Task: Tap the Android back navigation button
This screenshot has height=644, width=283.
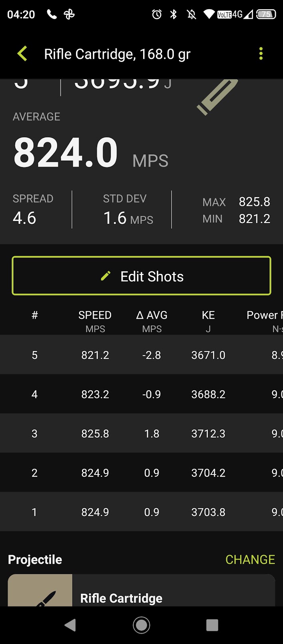Action: 70,625
